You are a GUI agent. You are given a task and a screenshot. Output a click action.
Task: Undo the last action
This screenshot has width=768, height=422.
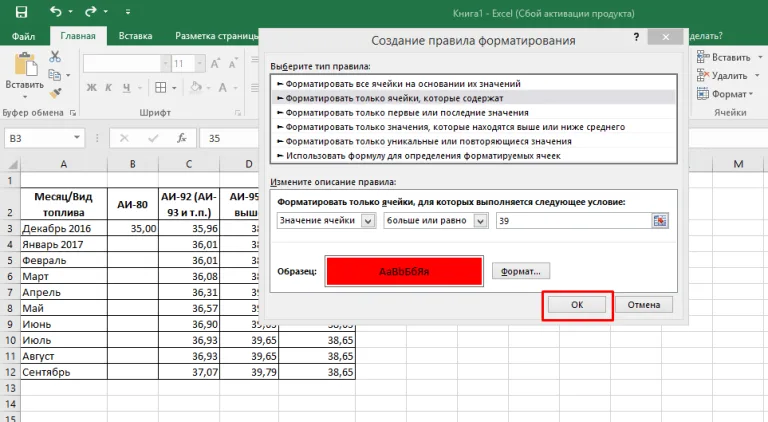tap(55, 11)
